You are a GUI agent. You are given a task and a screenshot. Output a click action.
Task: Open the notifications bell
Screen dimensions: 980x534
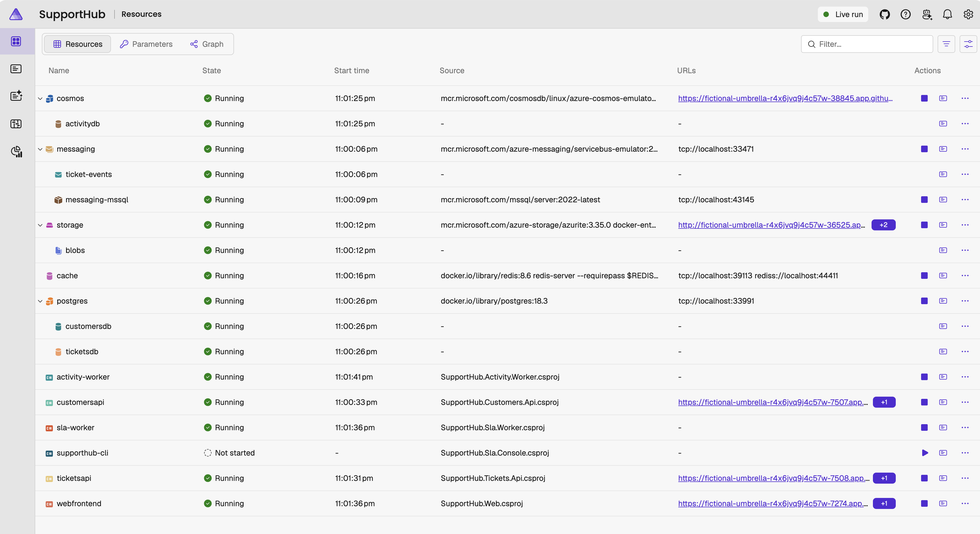tap(947, 14)
